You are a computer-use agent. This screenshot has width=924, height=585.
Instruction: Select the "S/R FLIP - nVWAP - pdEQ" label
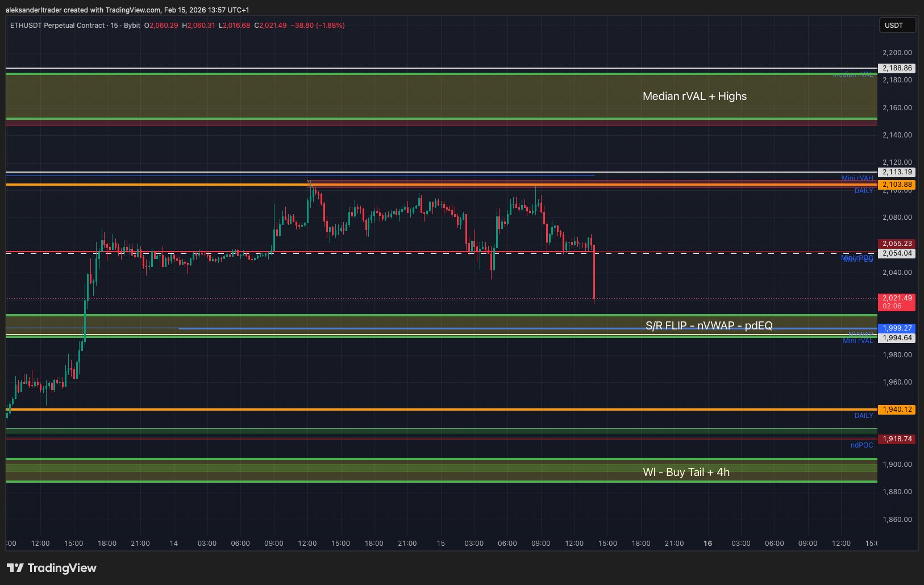click(x=709, y=325)
